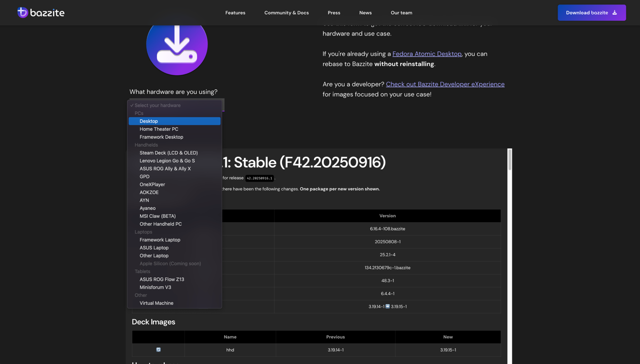Select the AYN option
Viewport: 640px width, 364px height.
(175, 200)
